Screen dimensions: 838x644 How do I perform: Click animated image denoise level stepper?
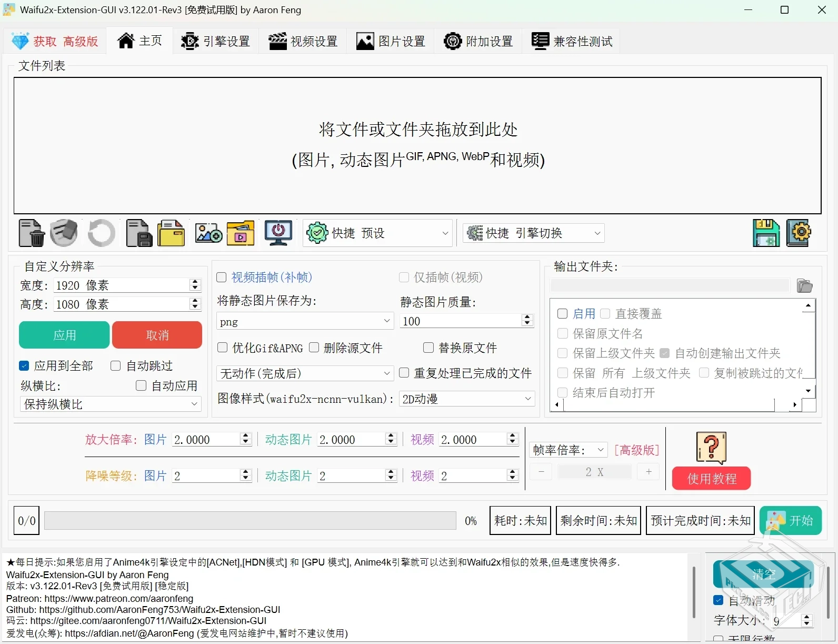(391, 475)
